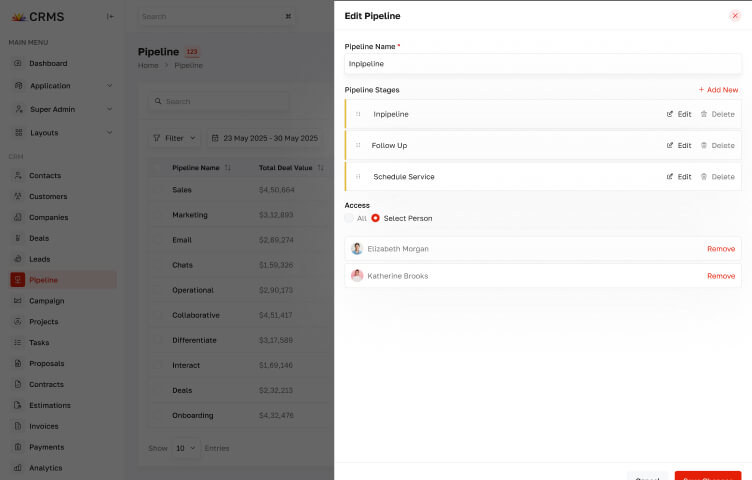The width and height of the screenshot is (752, 480).
Task: Sort by Pipeline Name column arrows
Action: pos(228,168)
